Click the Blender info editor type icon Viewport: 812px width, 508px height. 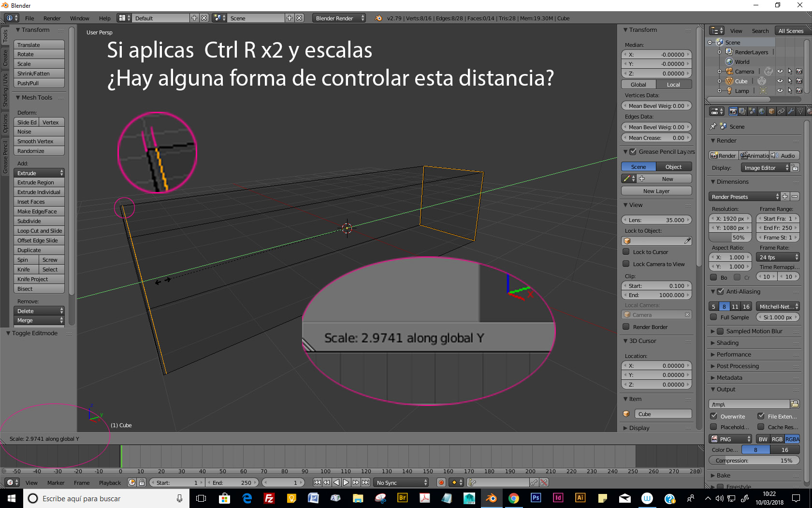12,18
